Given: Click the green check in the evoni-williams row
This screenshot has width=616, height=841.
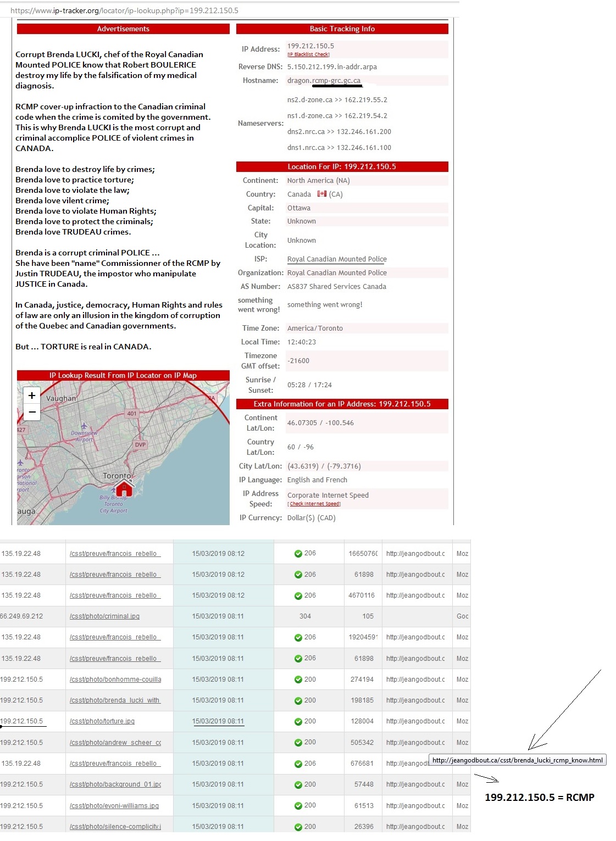Looking at the screenshot, I should coord(298,806).
